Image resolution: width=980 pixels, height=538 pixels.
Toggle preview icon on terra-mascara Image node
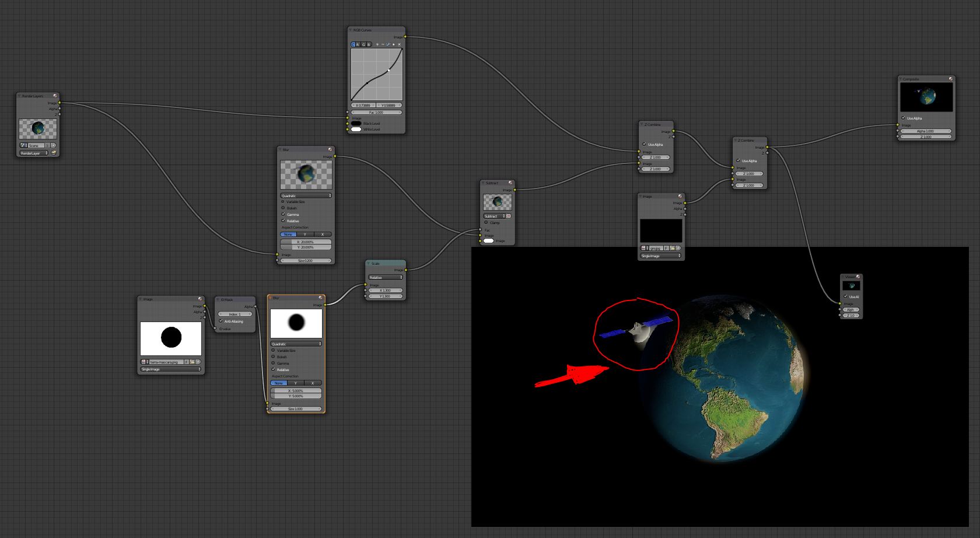200,299
